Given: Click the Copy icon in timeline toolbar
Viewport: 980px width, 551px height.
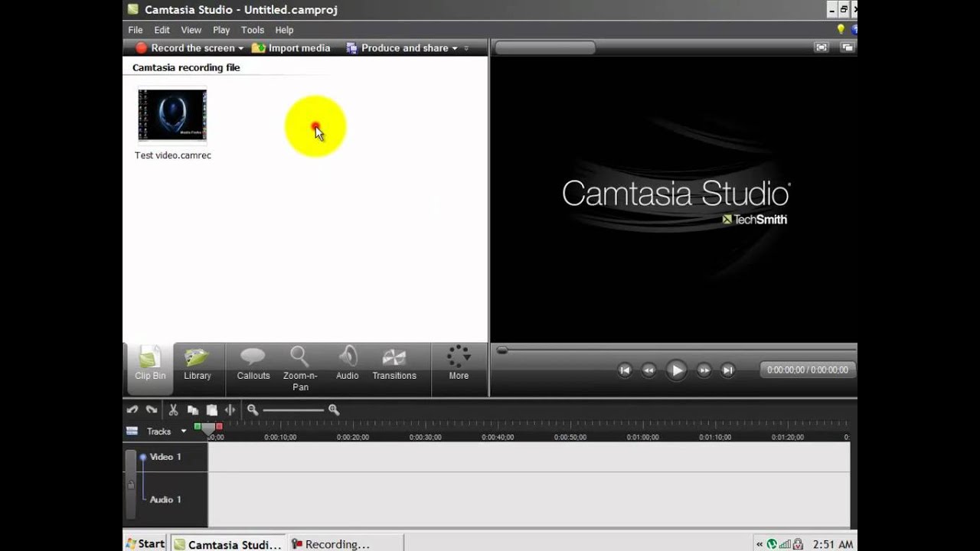Looking at the screenshot, I should click(x=193, y=409).
